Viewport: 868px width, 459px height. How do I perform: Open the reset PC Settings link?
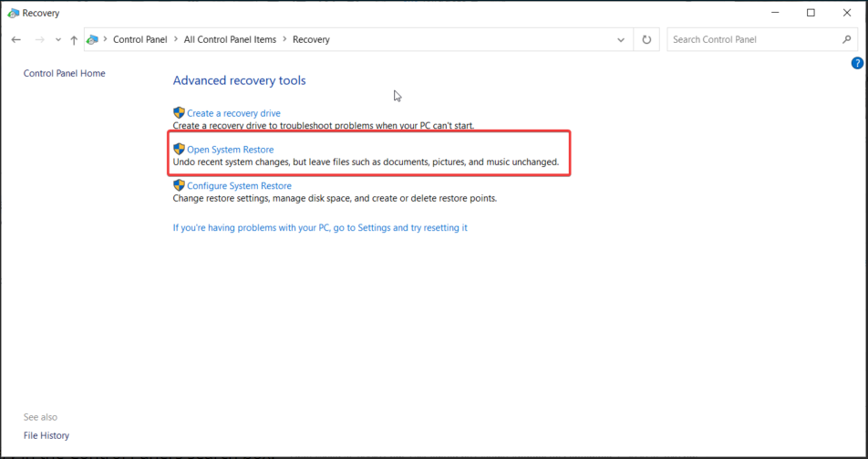pos(320,228)
